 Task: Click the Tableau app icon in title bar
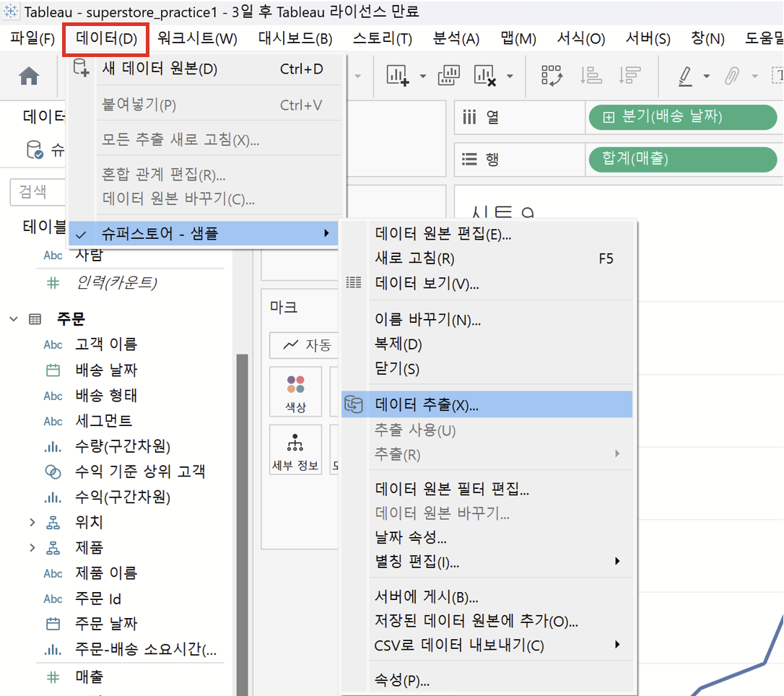pos(11,11)
